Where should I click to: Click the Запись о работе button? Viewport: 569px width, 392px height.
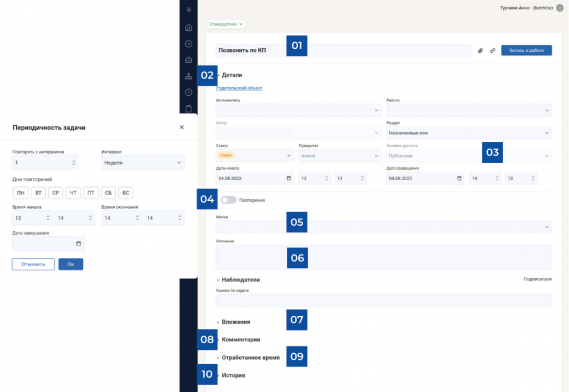(526, 50)
